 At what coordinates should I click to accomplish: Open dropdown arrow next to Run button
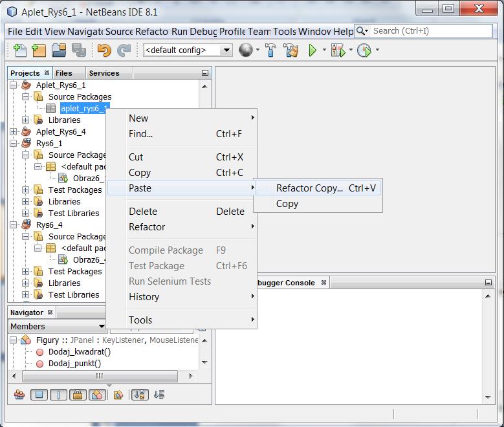click(x=324, y=50)
